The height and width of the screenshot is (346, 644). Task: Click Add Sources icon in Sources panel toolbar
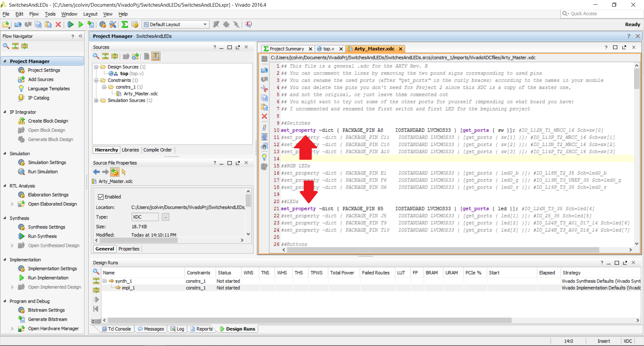(135, 56)
